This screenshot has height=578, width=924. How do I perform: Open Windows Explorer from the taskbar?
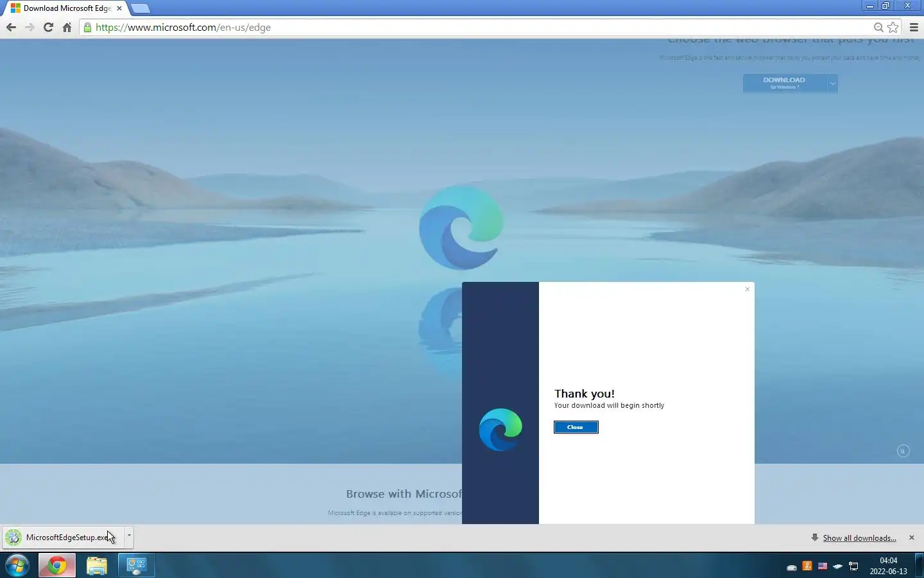click(x=97, y=566)
